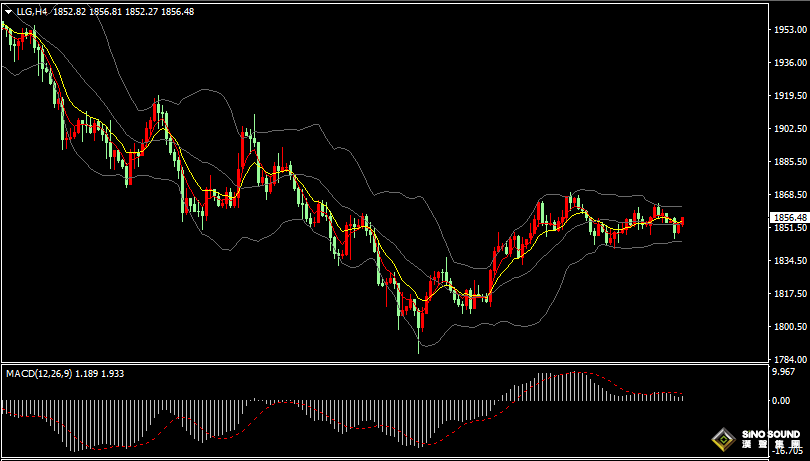This screenshot has width=810, height=461.
Task: Click the 1817.50 price axis label
Action: click(789, 294)
